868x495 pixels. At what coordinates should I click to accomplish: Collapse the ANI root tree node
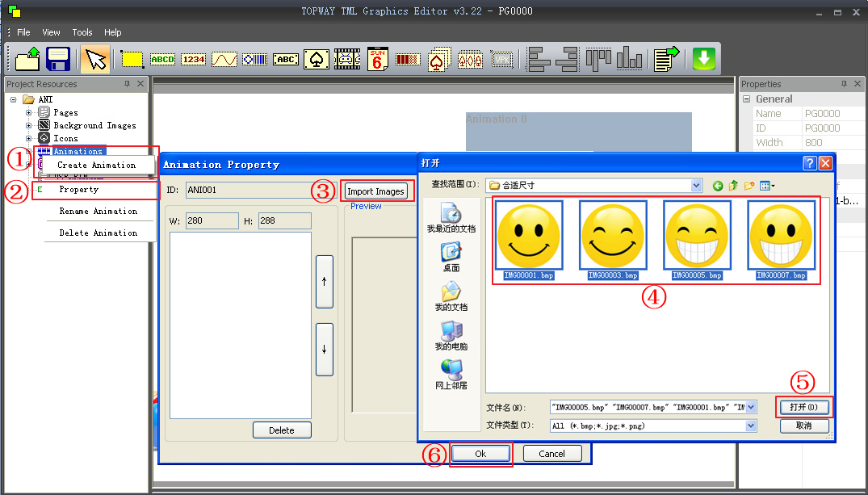[14, 99]
